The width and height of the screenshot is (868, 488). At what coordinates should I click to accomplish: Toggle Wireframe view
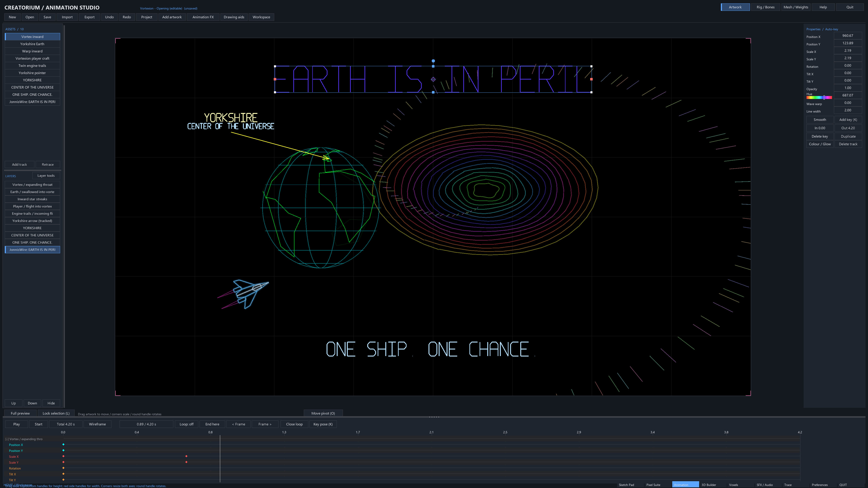[97, 424]
